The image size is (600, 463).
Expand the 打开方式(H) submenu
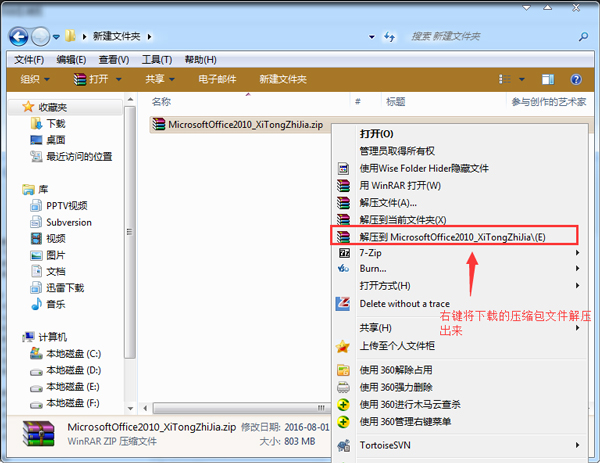coord(460,286)
